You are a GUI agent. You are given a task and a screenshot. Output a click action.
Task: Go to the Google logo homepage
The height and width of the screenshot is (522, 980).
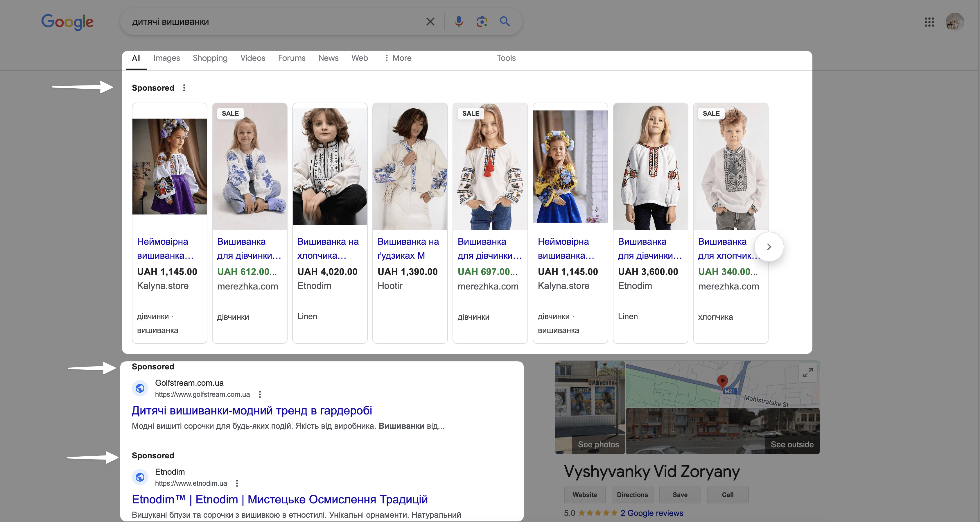(67, 22)
